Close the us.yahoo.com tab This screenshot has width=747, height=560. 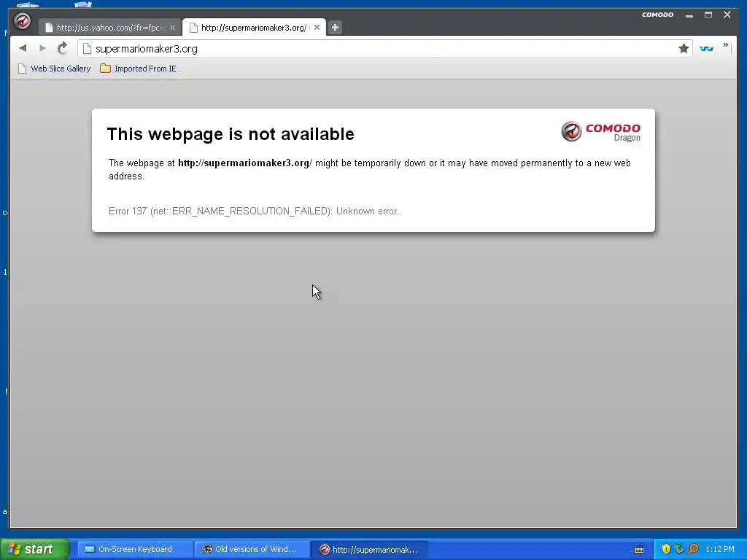point(172,28)
